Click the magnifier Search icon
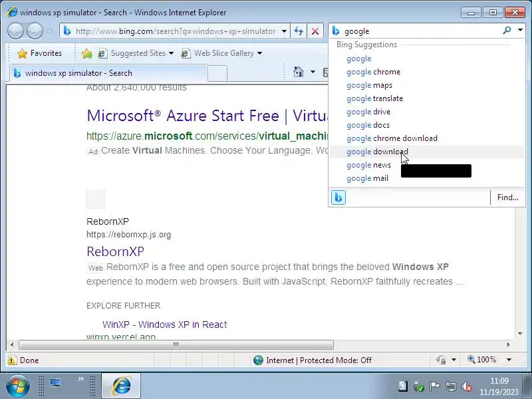This screenshot has height=399, width=532. pos(507,31)
